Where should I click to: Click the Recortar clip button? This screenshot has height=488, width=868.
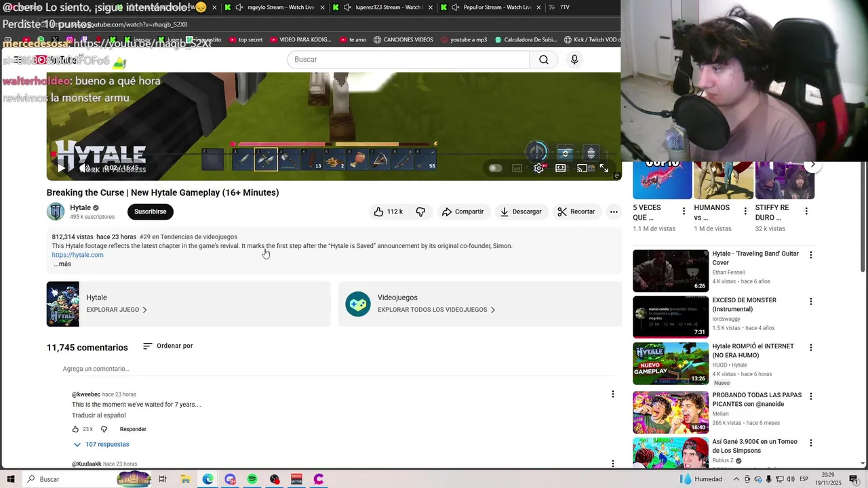(576, 211)
